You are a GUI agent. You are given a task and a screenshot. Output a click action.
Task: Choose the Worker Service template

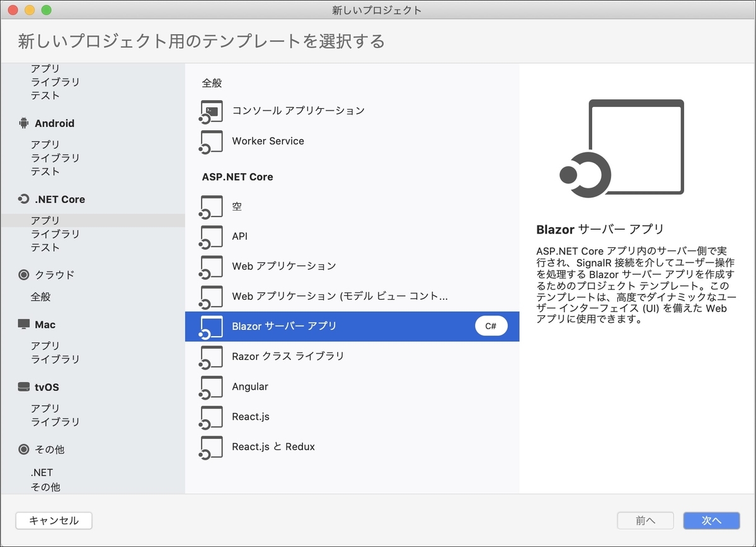[x=268, y=141]
